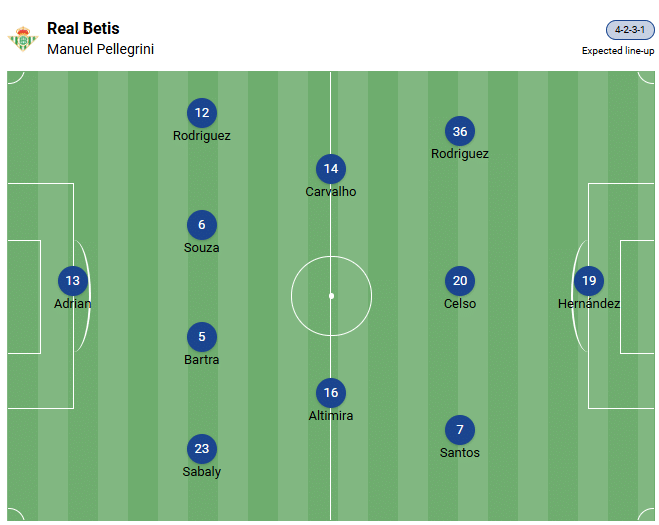Click manager name Manuel Pellegrini
659x525 pixels.
coord(100,49)
